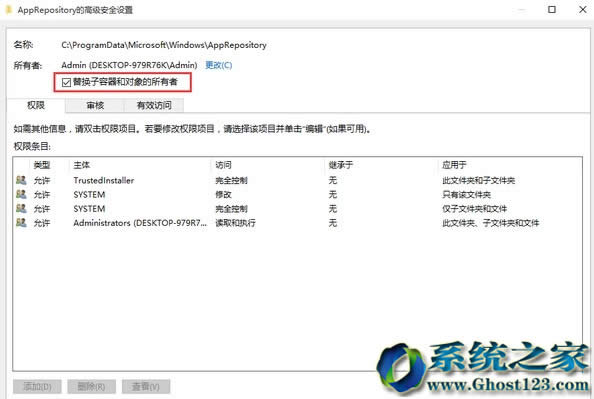Click 仅子文件夹和文件 applies-to cell
The image size is (594, 399).
[x=474, y=208]
